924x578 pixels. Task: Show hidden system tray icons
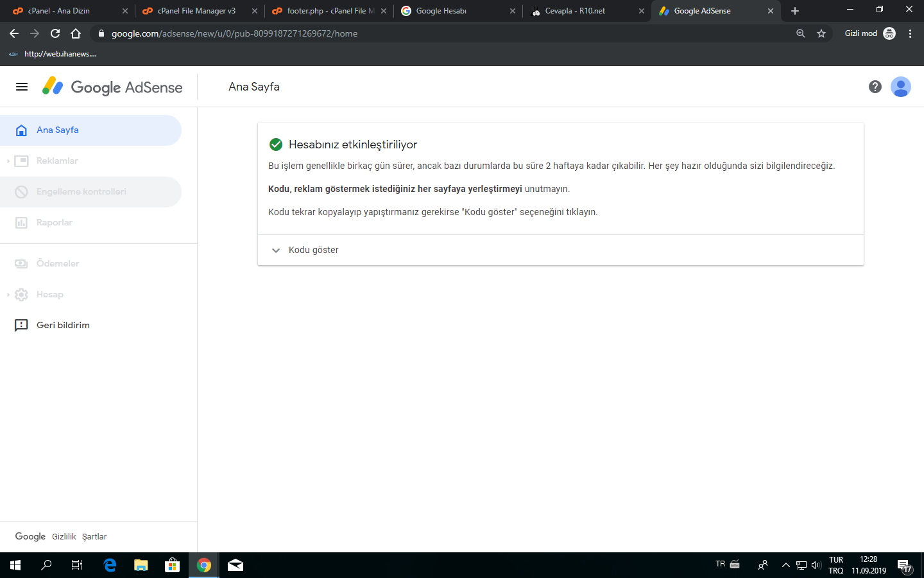click(785, 565)
